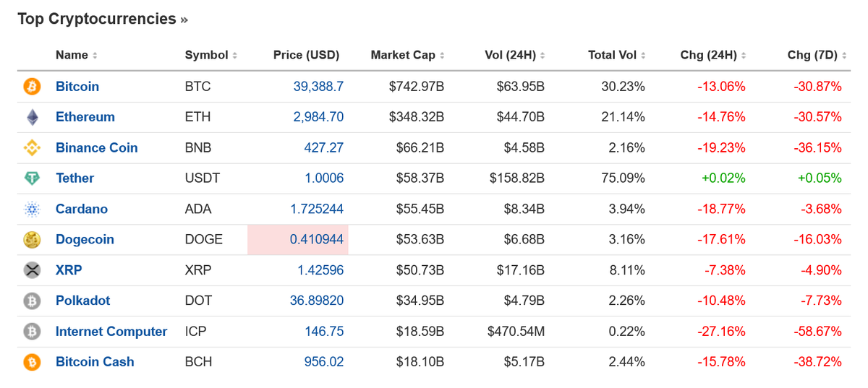Click Bitcoin market cap $742.97B
The height and width of the screenshot is (388, 868).
tap(417, 87)
